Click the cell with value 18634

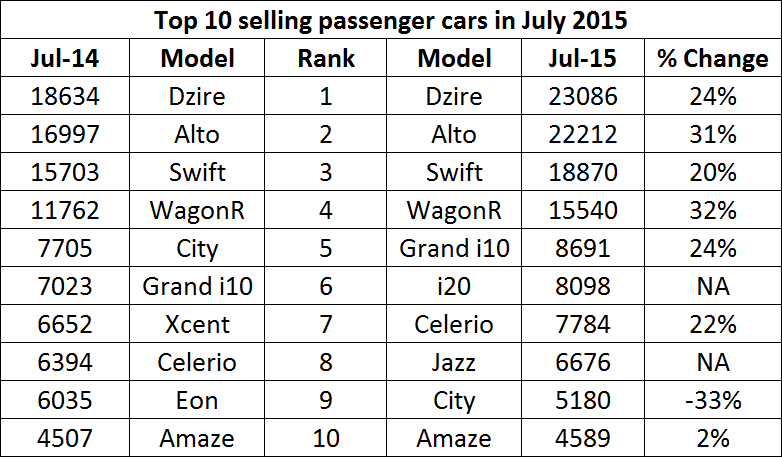point(63,96)
